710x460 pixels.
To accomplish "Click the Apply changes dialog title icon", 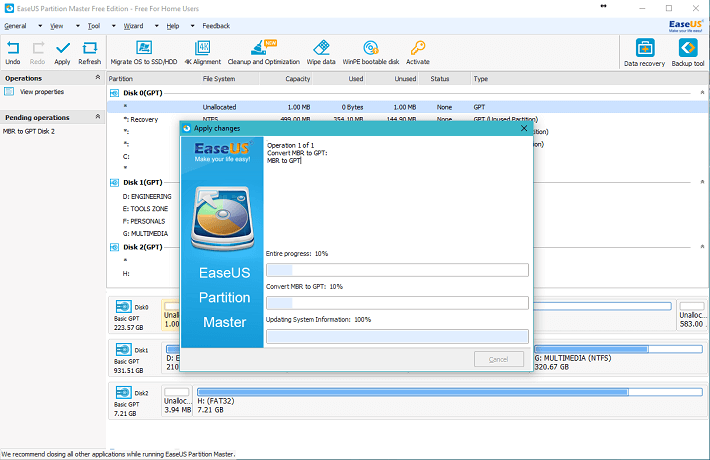I will tap(187, 129).
